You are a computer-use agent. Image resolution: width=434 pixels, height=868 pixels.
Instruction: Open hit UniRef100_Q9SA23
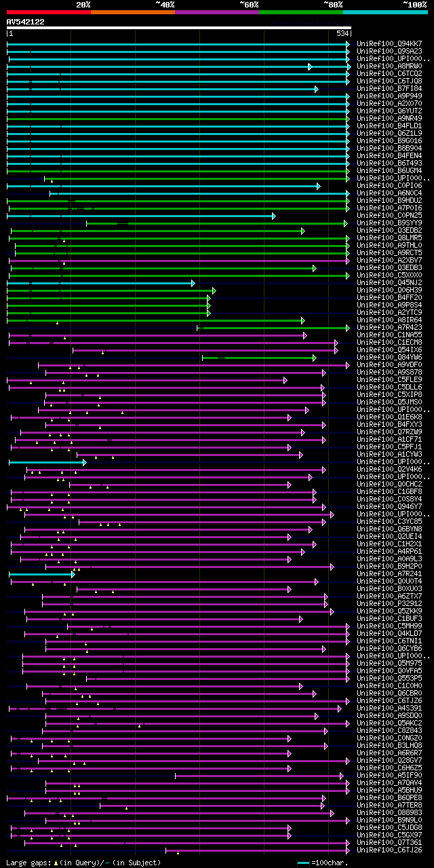(391, 51)
